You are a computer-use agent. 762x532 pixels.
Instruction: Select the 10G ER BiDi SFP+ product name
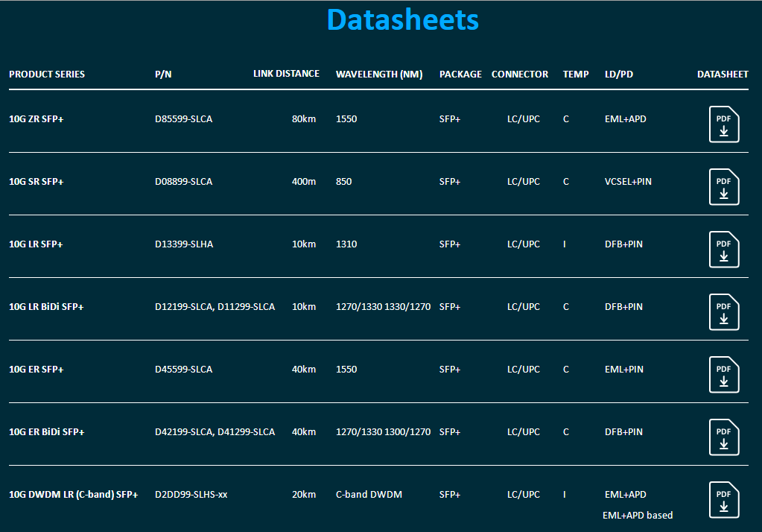click(47, 432)
